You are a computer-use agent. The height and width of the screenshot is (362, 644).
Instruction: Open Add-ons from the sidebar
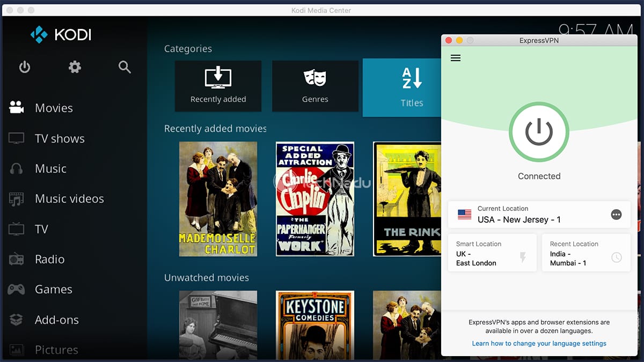click(x=56, y=320)
